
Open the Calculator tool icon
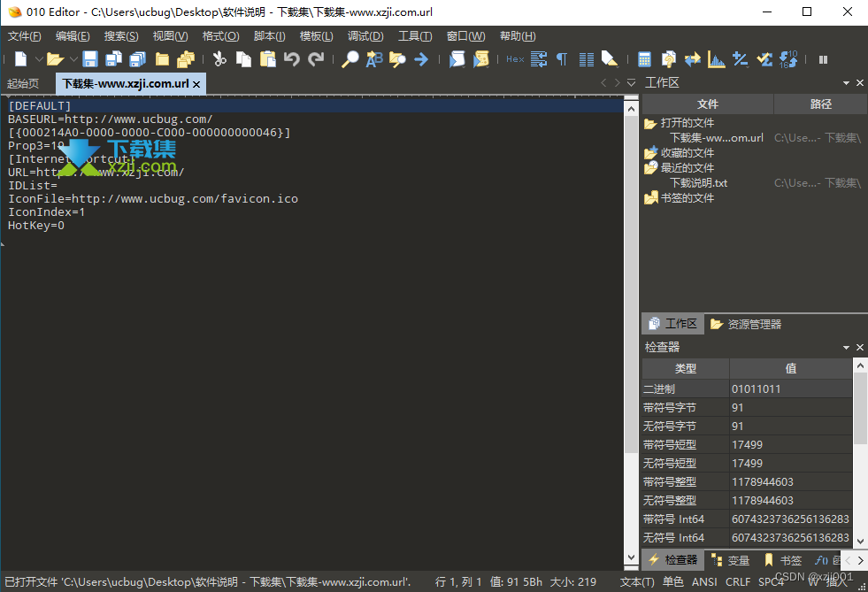[643, 59]
